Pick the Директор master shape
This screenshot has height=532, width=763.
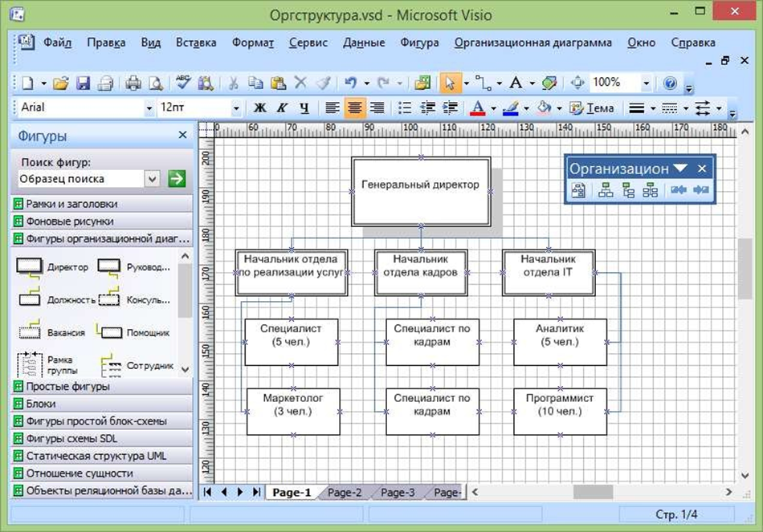pos(52,267)
